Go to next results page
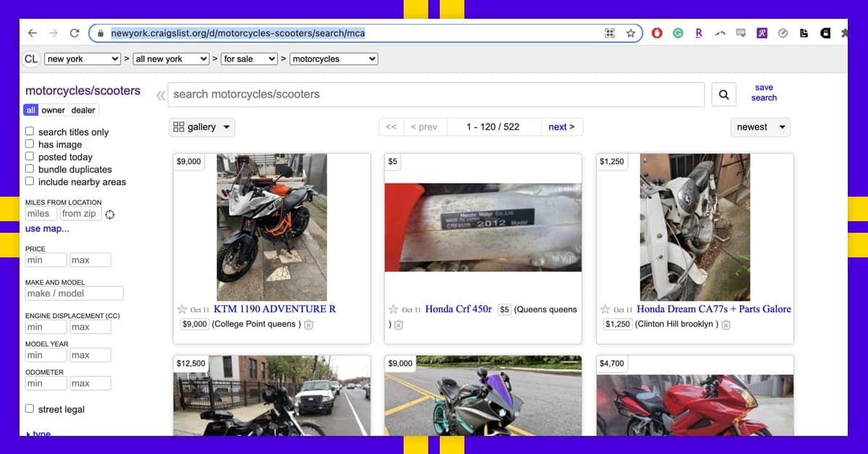This screenshot has height=454, width=868. point(561,127)
